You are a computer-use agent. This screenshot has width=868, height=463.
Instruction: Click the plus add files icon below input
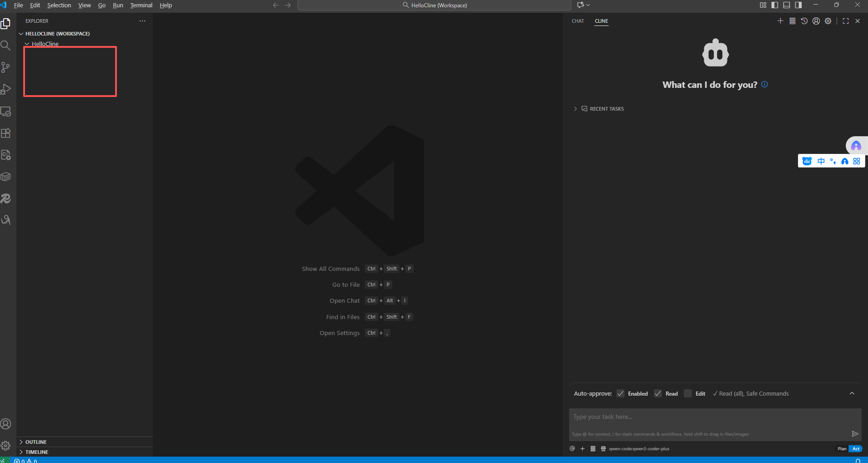point(582,448)
